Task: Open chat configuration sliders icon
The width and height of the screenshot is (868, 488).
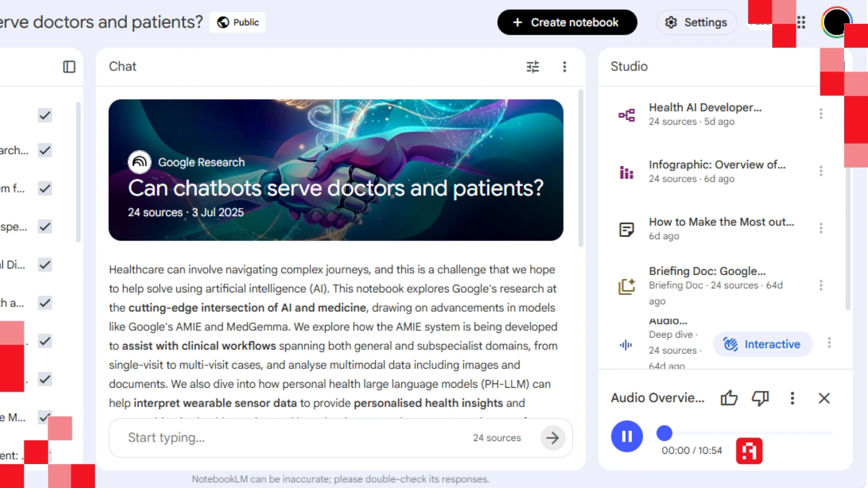Action: coord(533,67)
